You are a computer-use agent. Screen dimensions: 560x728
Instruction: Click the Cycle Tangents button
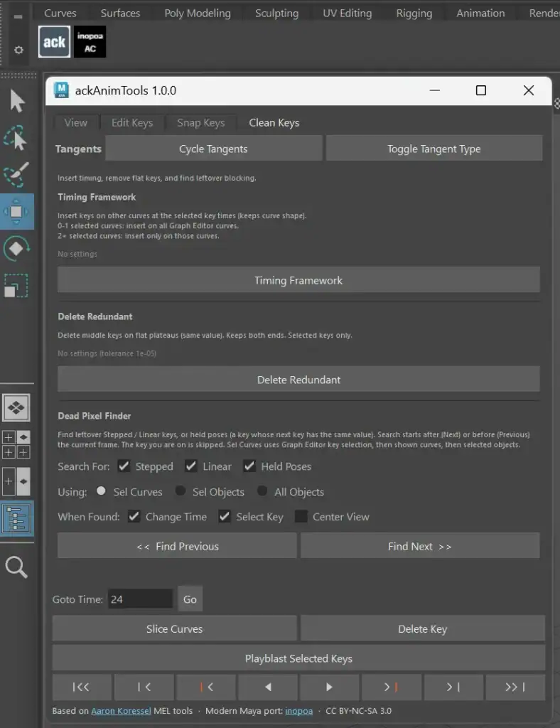click(214, 149)
